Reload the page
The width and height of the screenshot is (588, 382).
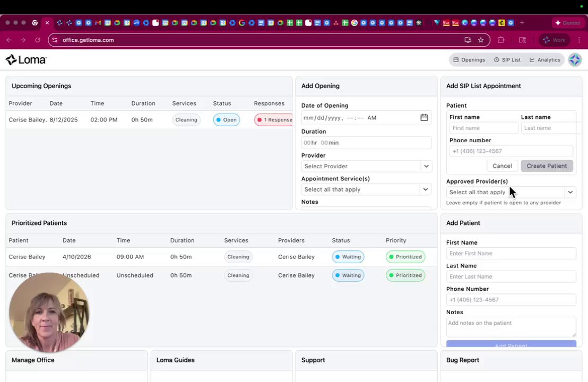[38, 40]
